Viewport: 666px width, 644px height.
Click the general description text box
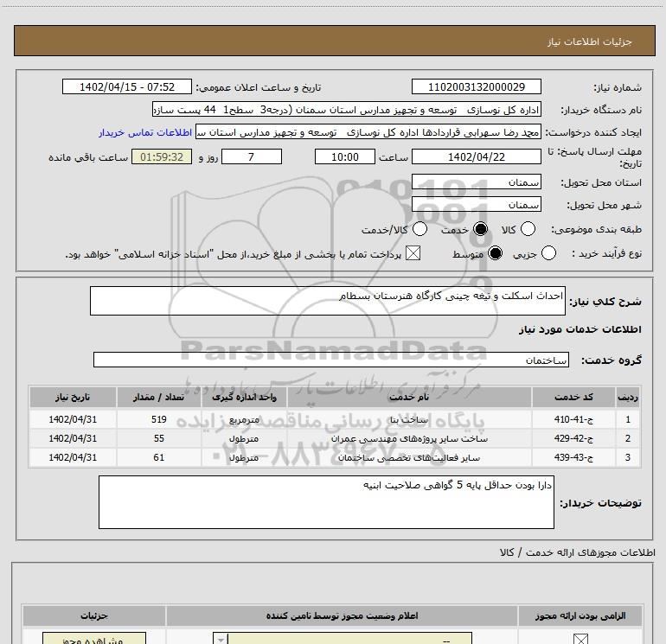(328, 301)
